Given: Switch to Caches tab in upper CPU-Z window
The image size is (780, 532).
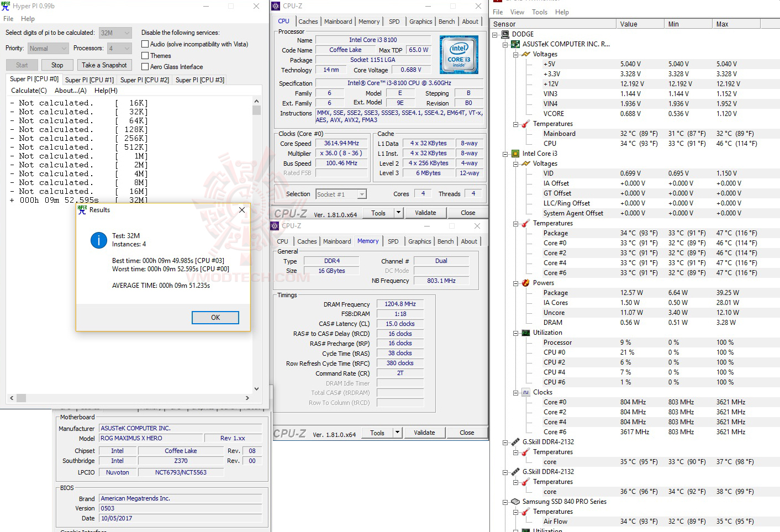Looking at the screenshot, I should (308, 22).
